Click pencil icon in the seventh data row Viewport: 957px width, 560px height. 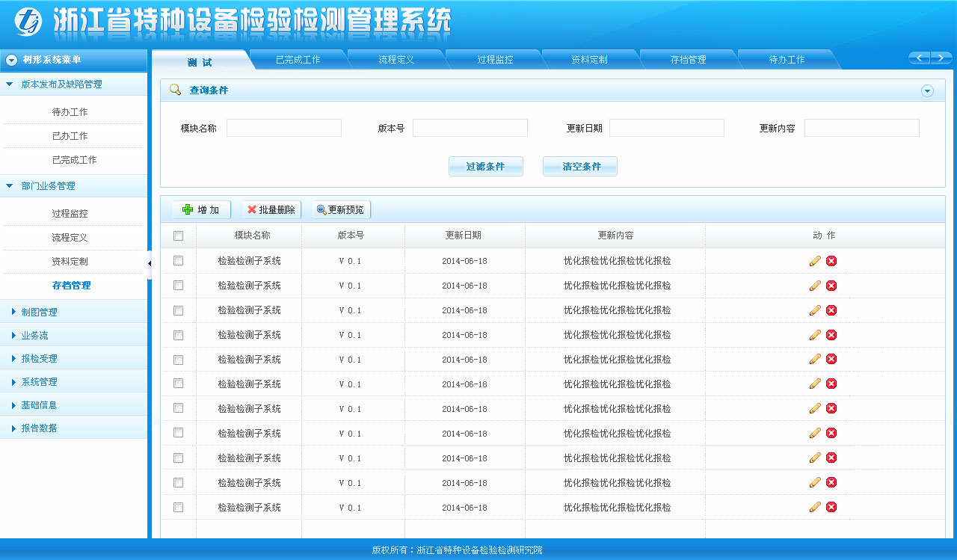coord(815,408)
